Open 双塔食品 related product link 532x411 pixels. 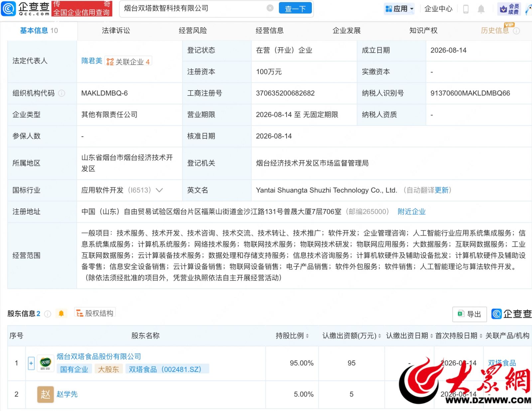pos(502,363)
